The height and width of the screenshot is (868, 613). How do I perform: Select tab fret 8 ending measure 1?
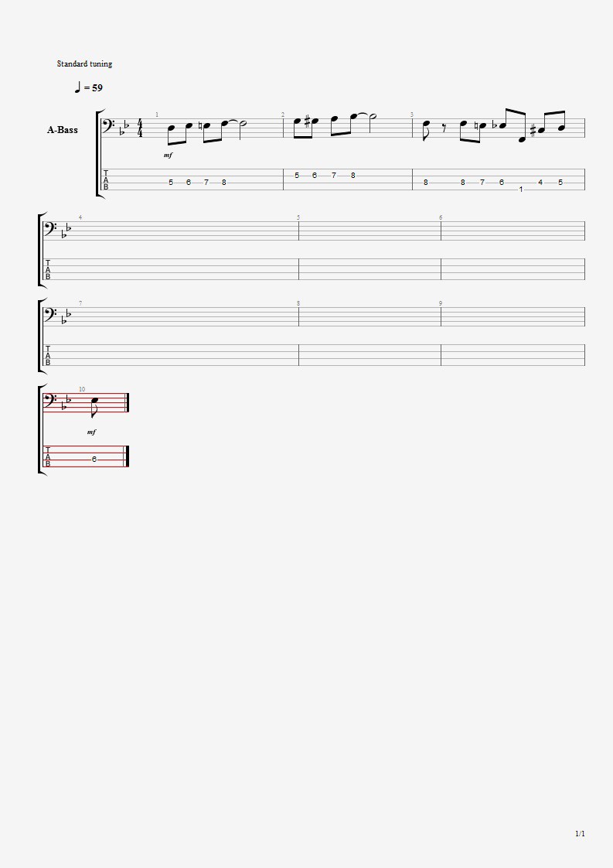(x=224, y=182)
